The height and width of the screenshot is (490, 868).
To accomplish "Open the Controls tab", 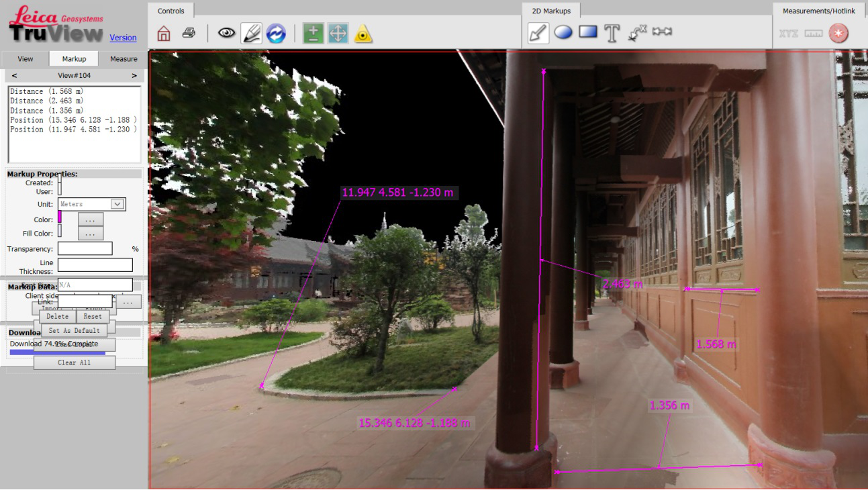I will tap(171, 11).
